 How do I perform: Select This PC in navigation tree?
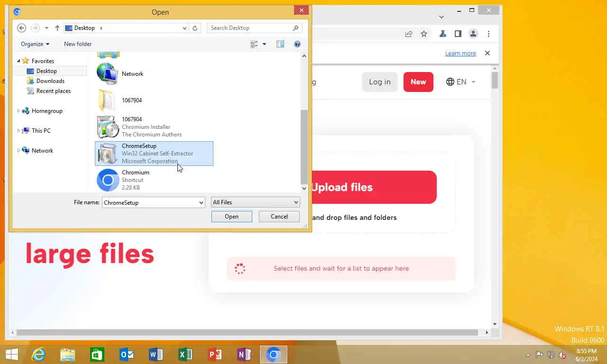41,131
